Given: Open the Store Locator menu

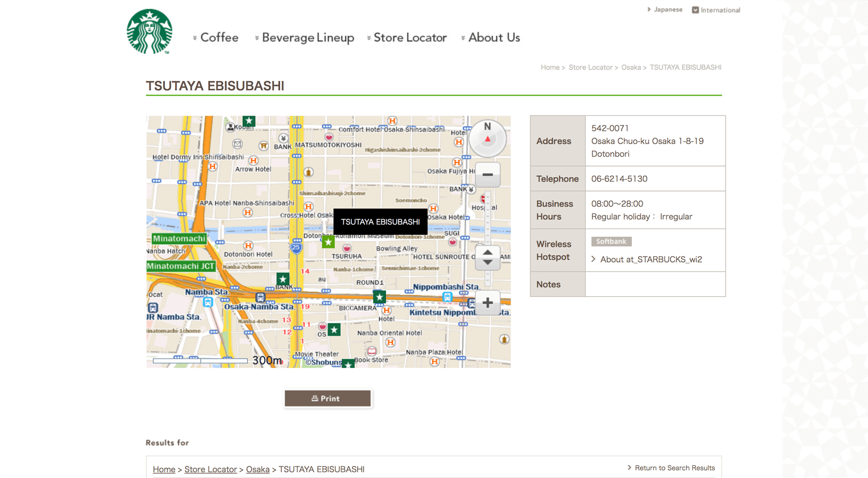Looking at the screenshot, I should tap(407, 38).
